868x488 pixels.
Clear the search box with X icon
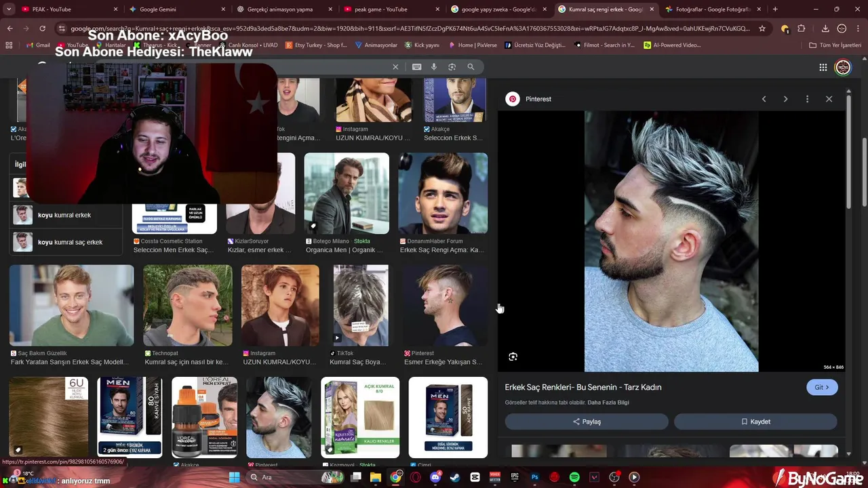click(395, 66)
